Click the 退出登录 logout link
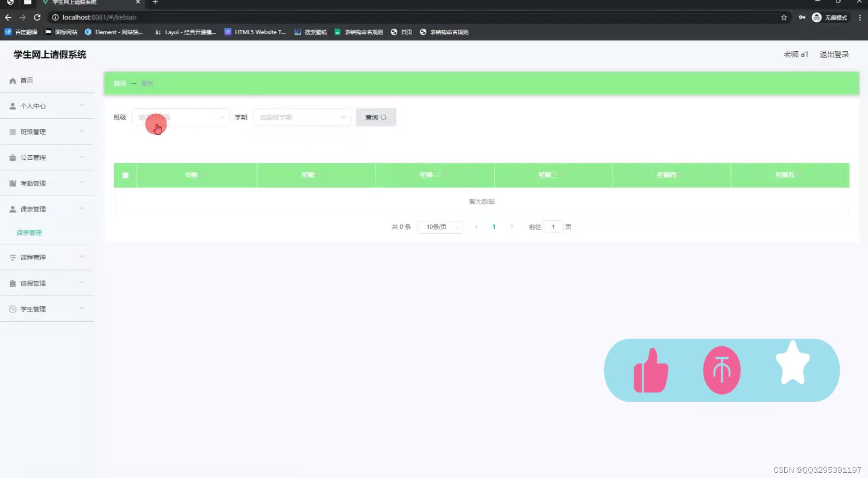This screenshot has width=868, height=478. pos(834,54)
